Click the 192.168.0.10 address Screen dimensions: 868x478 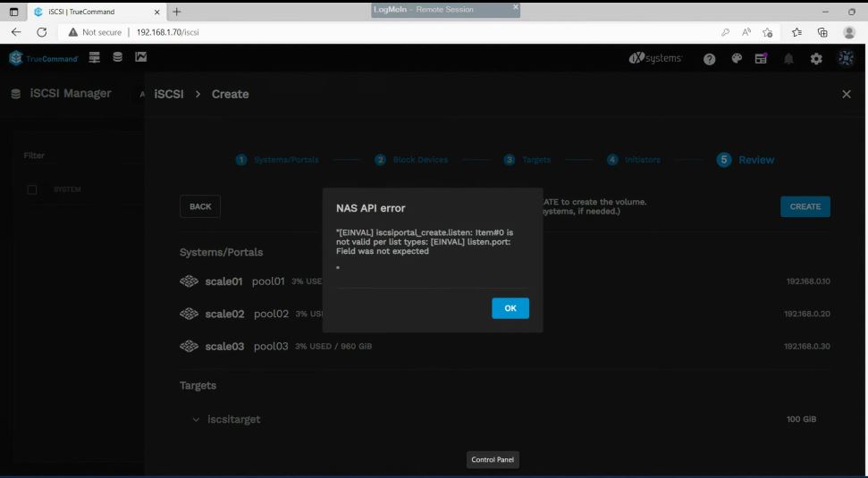coord(808,281)
